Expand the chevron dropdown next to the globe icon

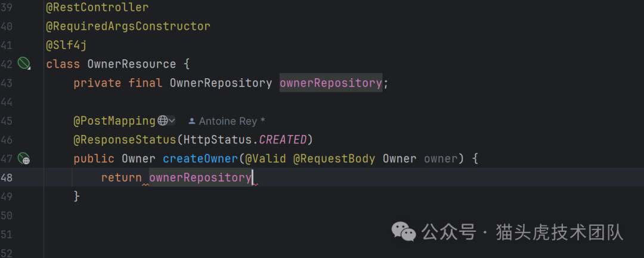tap(172, 121)
